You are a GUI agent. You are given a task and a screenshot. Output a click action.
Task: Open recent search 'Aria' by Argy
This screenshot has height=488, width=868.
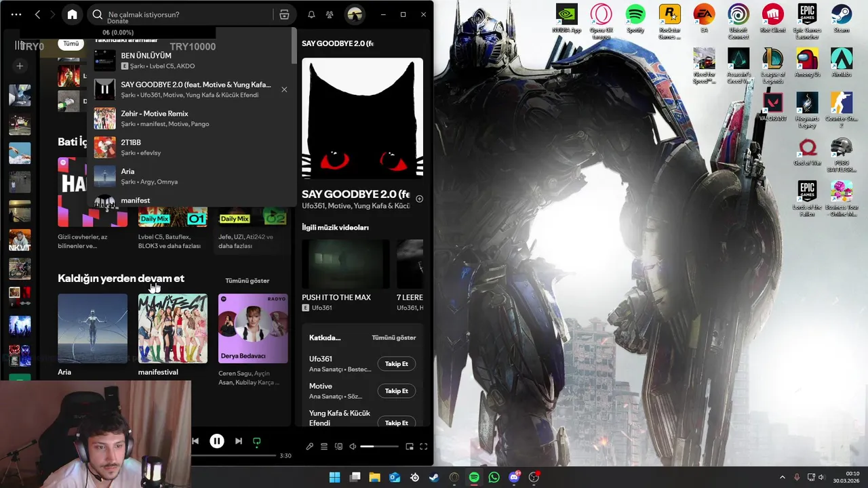192,176
